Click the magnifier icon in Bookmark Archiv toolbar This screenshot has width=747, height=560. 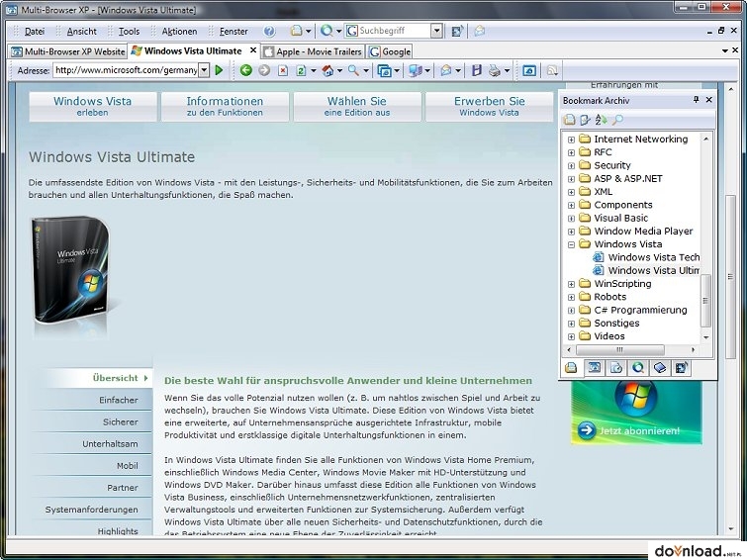(x=617, y=120)
